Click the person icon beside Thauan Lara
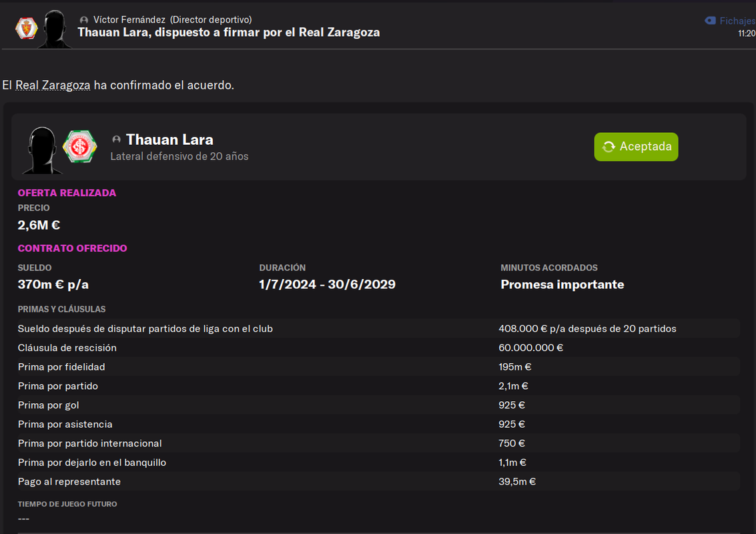 click(116, 140)
